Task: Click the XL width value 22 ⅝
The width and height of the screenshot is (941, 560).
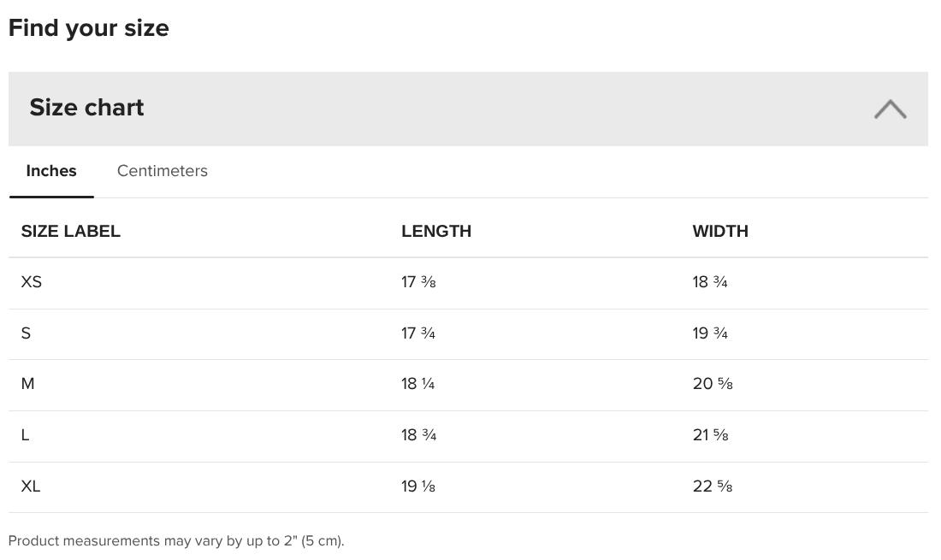Action: [x=713, y=486]
